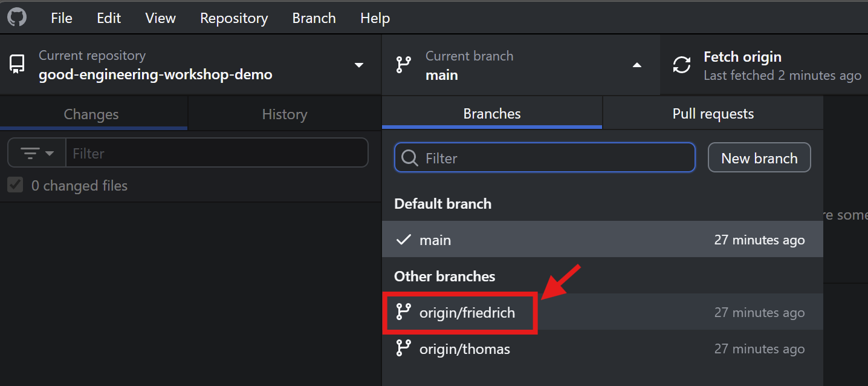Toggle the 0 changed files checkbox
868x386 pixels.
pos(15,185)
